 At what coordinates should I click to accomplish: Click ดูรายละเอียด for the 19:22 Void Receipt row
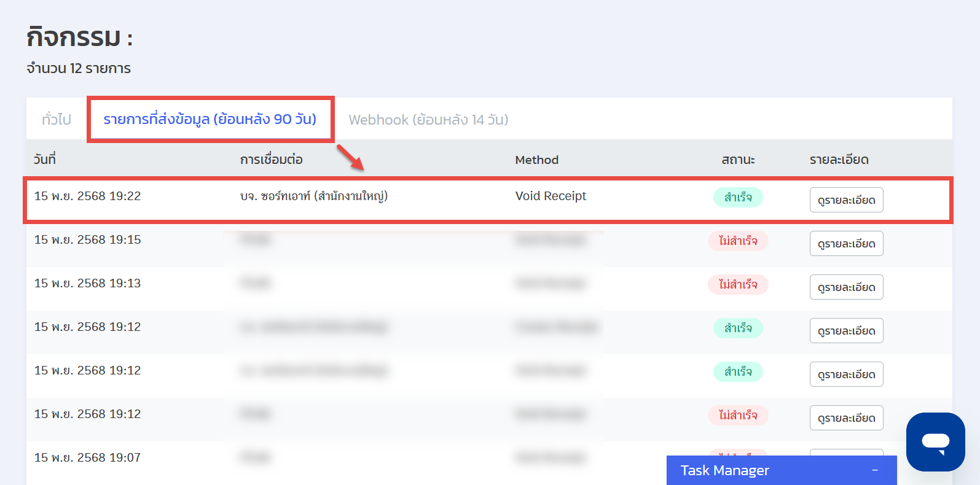pos(846,200)
